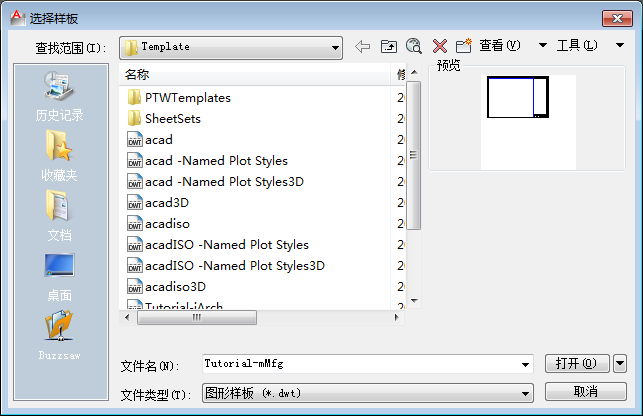Click the 修 modified-date column header
Screen dimensions: 643x416
400,74
